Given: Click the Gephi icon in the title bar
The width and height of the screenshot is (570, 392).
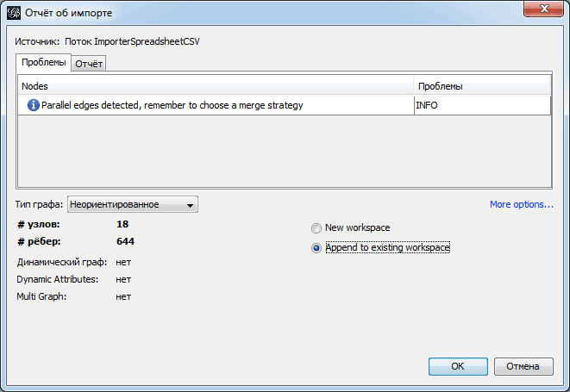Looking at the screenshot, I should [13, 13].
